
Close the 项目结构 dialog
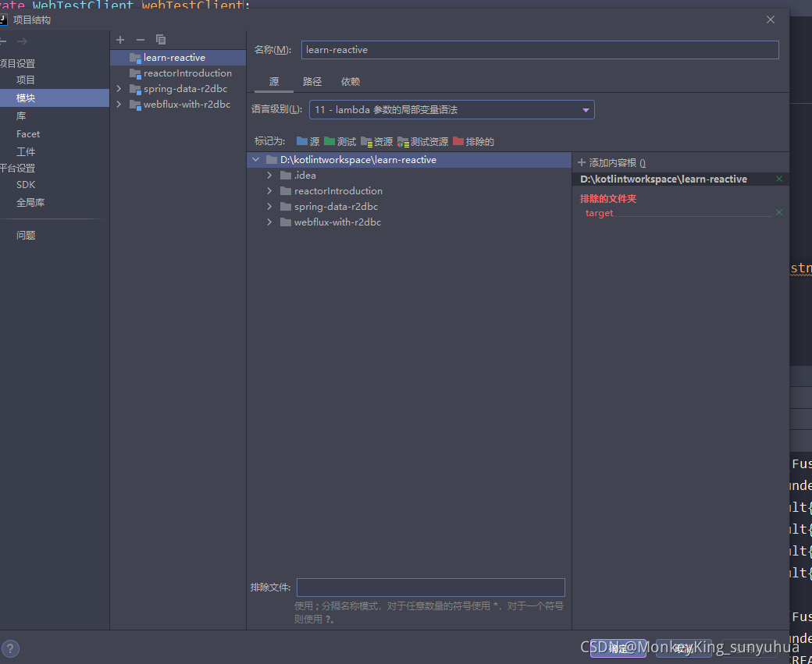[771, 20]
